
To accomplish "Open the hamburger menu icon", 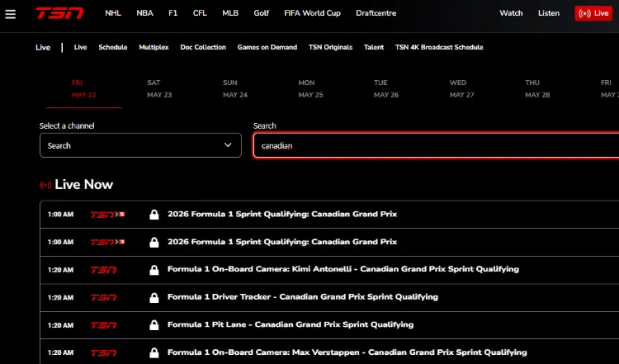I will coord(10,14).
